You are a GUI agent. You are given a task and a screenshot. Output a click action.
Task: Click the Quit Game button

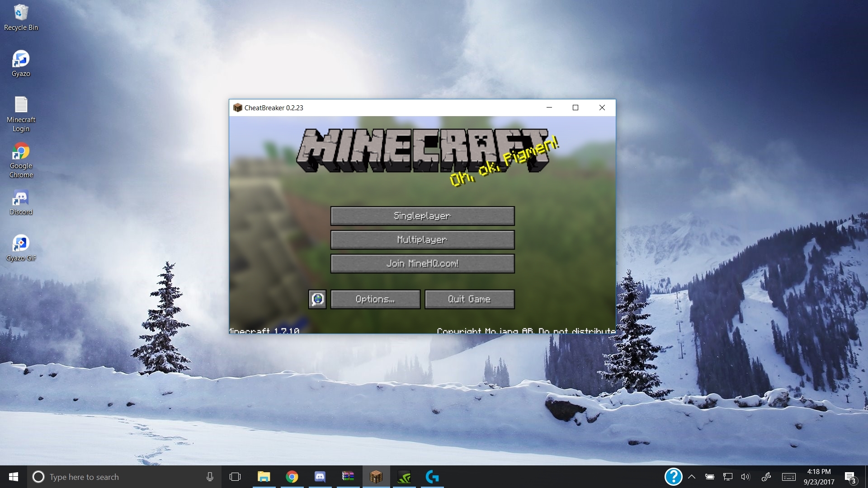click(x=469, y=300)
